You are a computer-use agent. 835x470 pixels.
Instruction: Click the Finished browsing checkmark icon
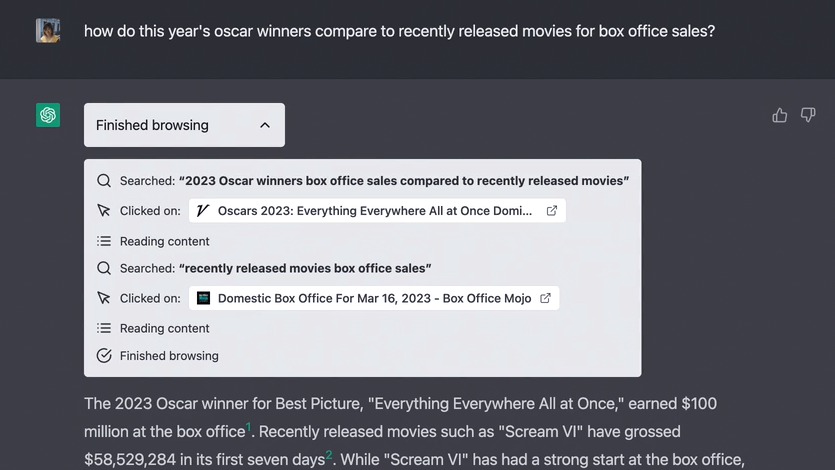click(104, 356)
